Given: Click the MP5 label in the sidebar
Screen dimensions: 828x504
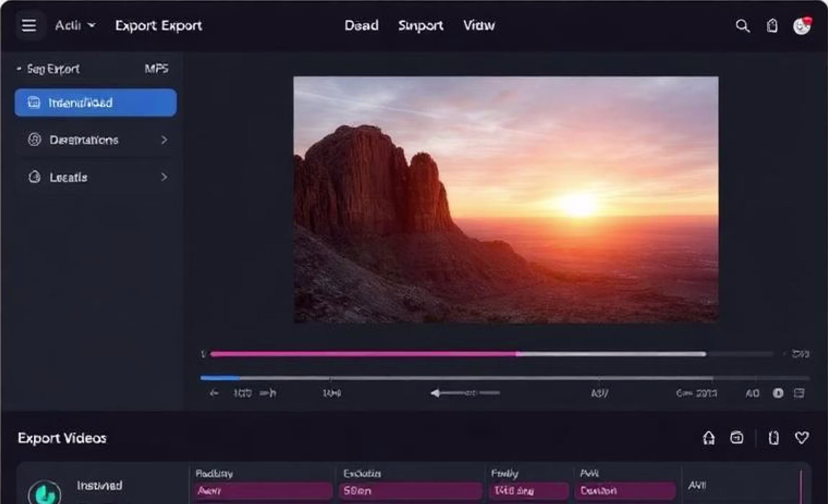Looking at the screenshot, I should [157, 69].
